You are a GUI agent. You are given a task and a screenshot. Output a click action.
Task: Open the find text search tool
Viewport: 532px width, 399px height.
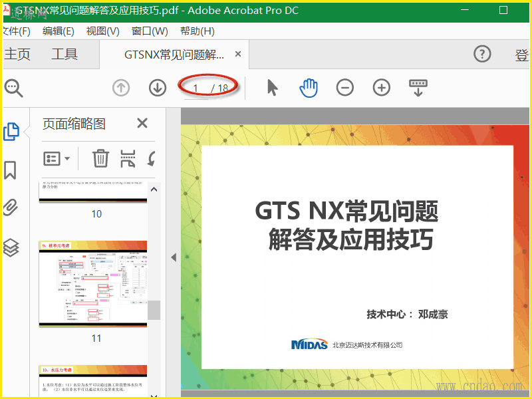click(x=13, y=88)
